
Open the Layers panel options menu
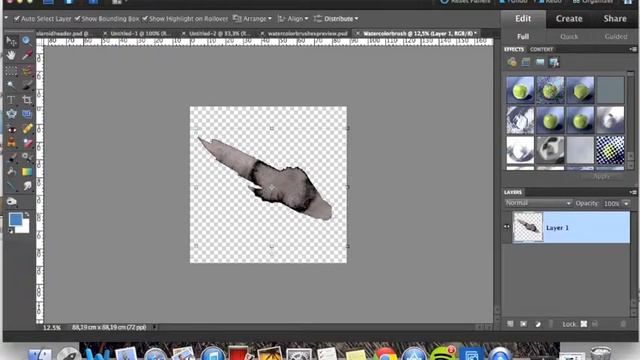(x=633, y=192)
